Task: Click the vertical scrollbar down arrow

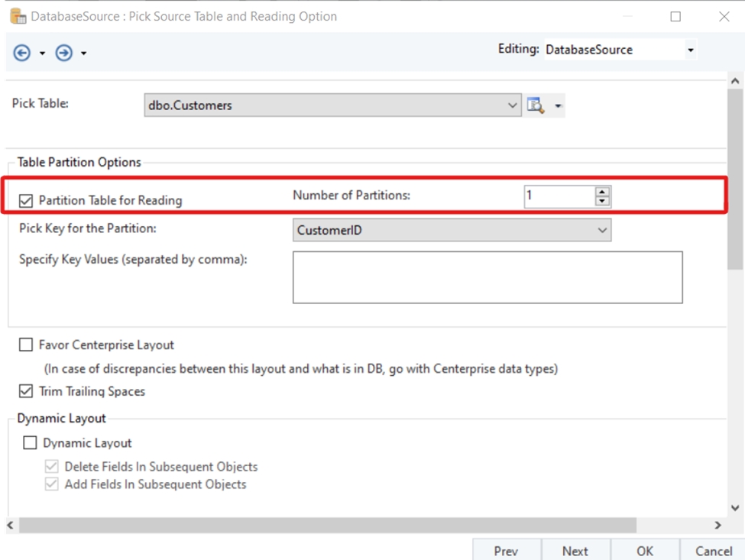Action: tap(735, 507)
